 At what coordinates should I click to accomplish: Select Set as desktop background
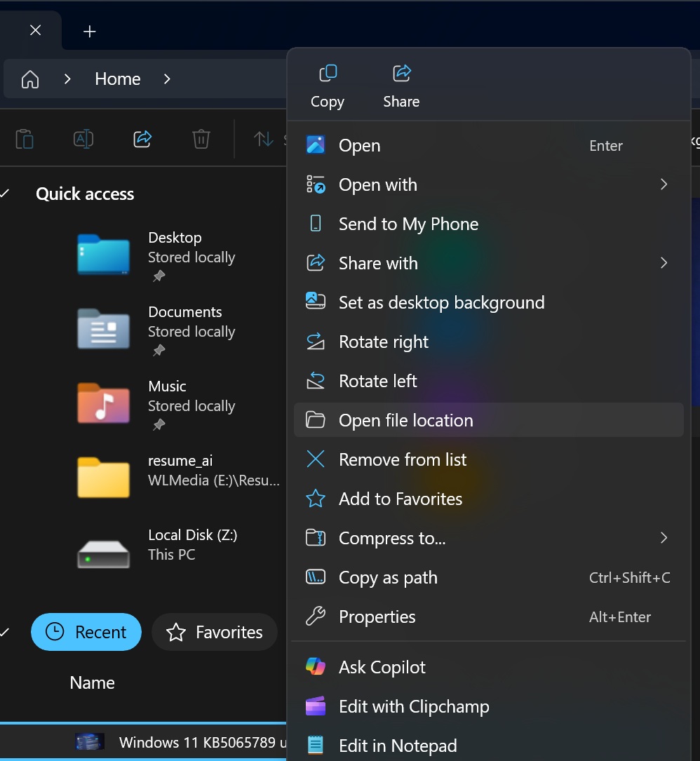point(441,302)
